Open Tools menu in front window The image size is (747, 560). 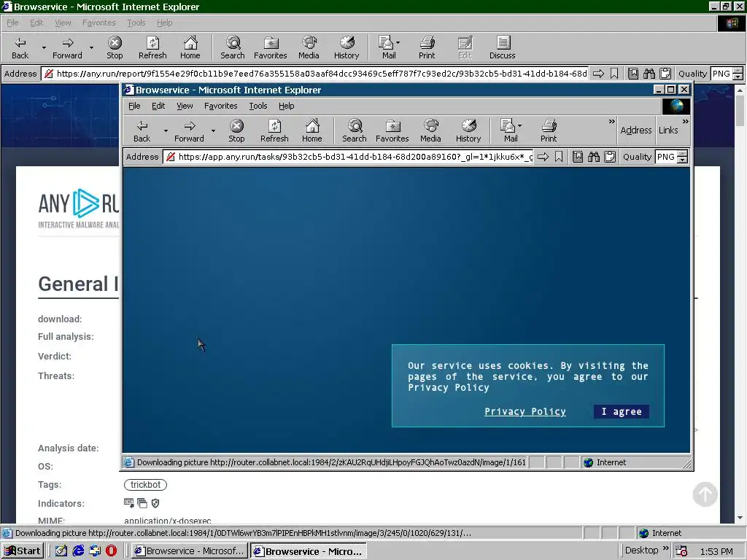pyautogui.click(x=258, y=106)
